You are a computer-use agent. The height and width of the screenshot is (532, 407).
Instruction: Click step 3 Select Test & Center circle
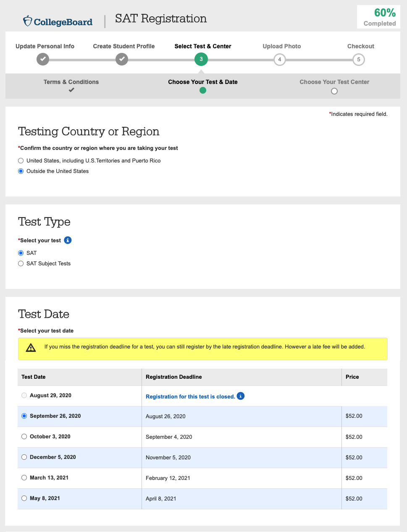coord(201,59)
